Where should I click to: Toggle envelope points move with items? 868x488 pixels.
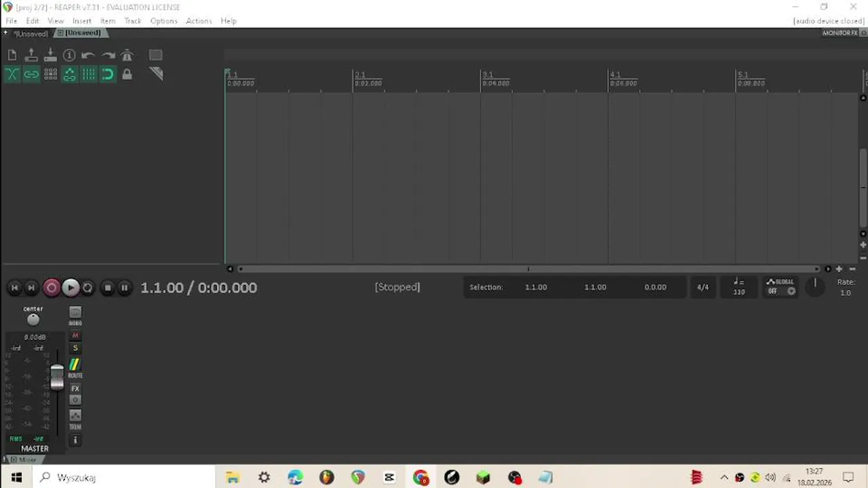(x=69, y=75)
